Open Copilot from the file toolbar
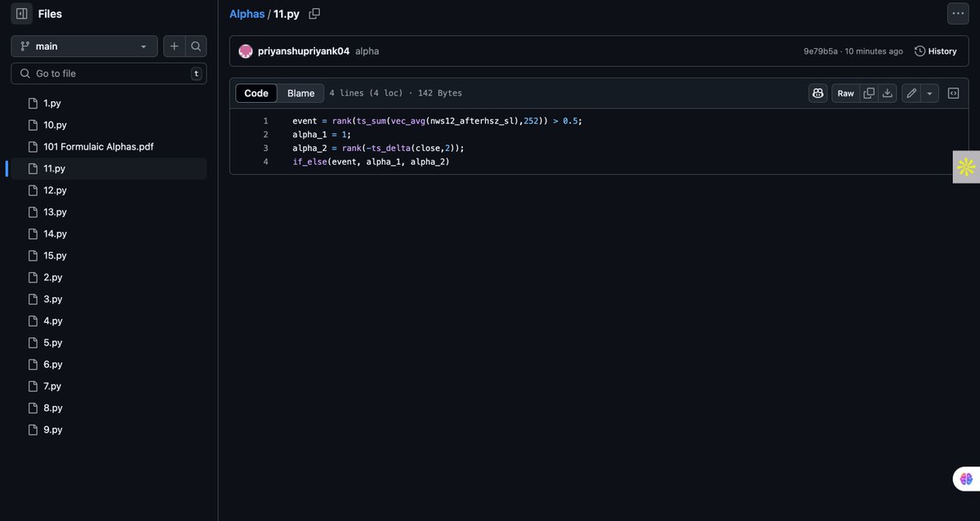 (x=818, y=93)
